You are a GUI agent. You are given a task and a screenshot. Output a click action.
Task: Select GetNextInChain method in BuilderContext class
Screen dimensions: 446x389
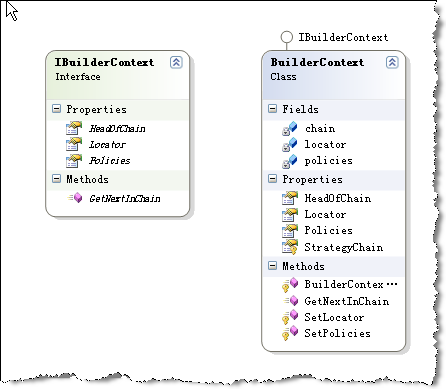(347, 301)
